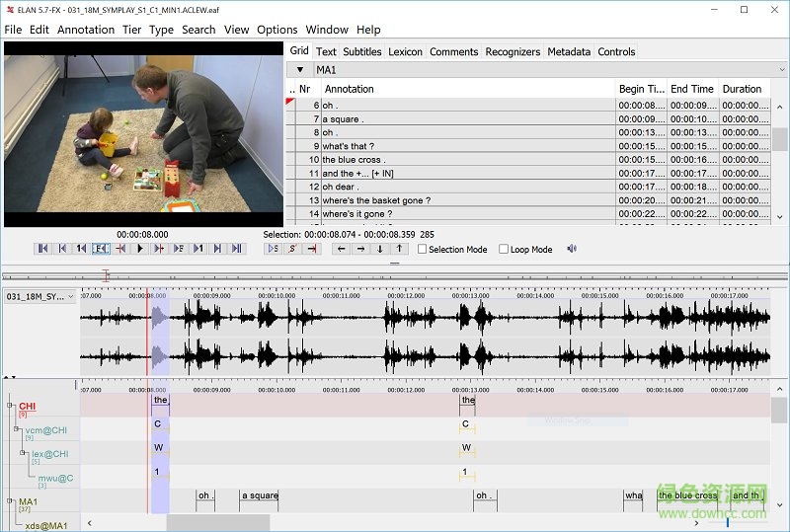Switch to the Subtitles tab
The height and width of the screenshot is (532, 790).
[x=361, y=51]
